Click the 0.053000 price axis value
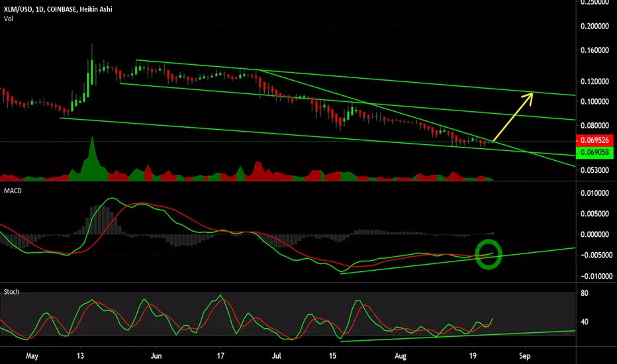Image resolution: width=617 pixels, height=364 pixels. [x=594, y=170]
